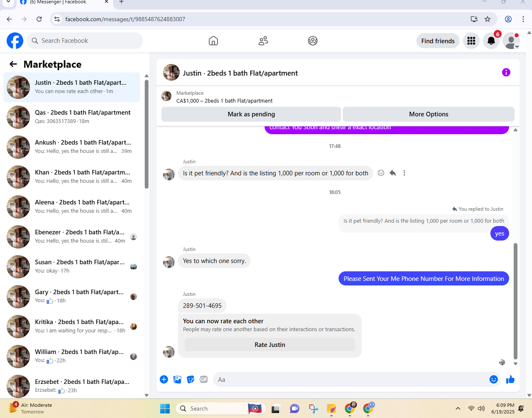Image resolution: width=532 pixels, height=418 pixels.
Task: Open the Gary conversation
Action: coord(72,297)
